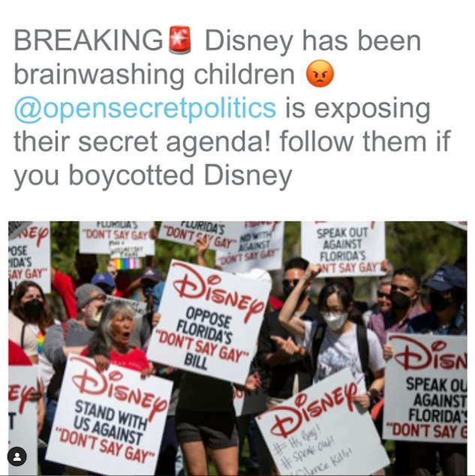
Task: Tap the center "Oppose Florida's" Disney sign
Action: 209,320
